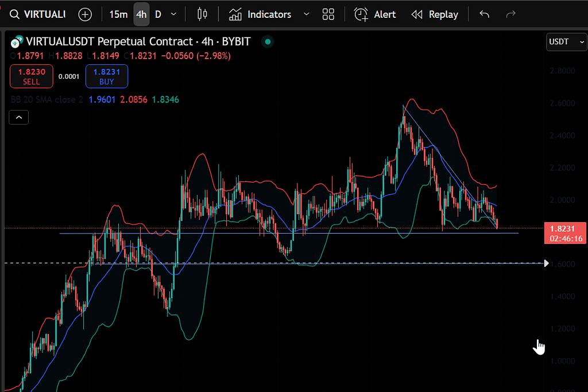Open the Indicators dialog

click(x=260, y=14)
